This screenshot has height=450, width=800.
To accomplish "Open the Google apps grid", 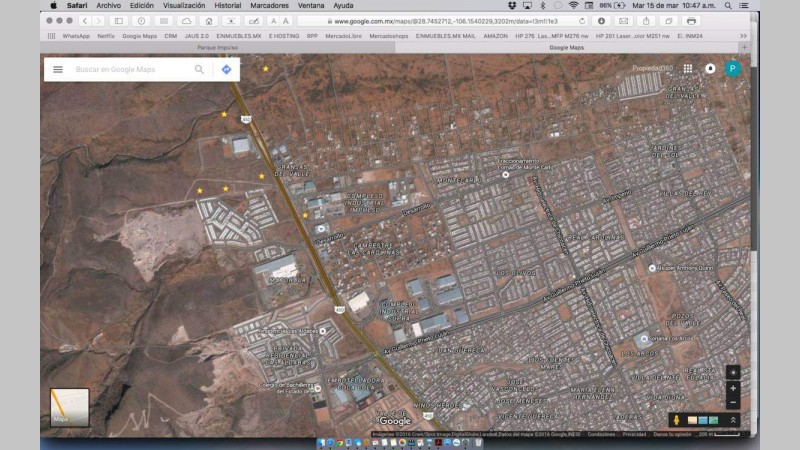I will tap(688, 68).
